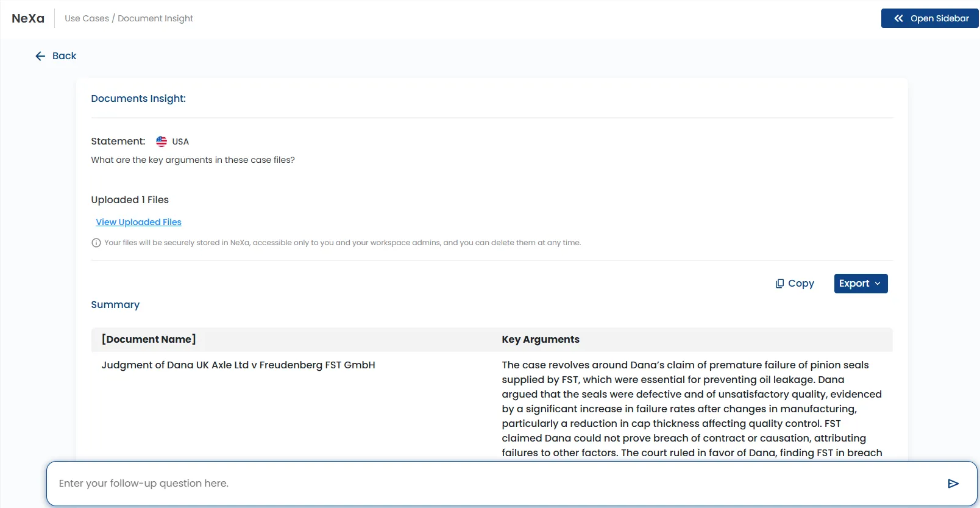Send follow-up question with arrow icon
This screenshot has width=980, height=508.
[953, 484]
